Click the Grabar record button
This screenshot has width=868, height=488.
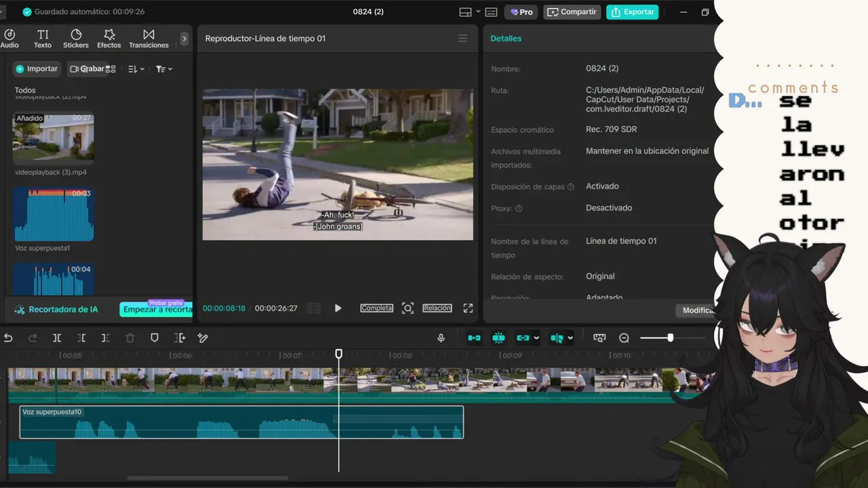pos(87,68)
